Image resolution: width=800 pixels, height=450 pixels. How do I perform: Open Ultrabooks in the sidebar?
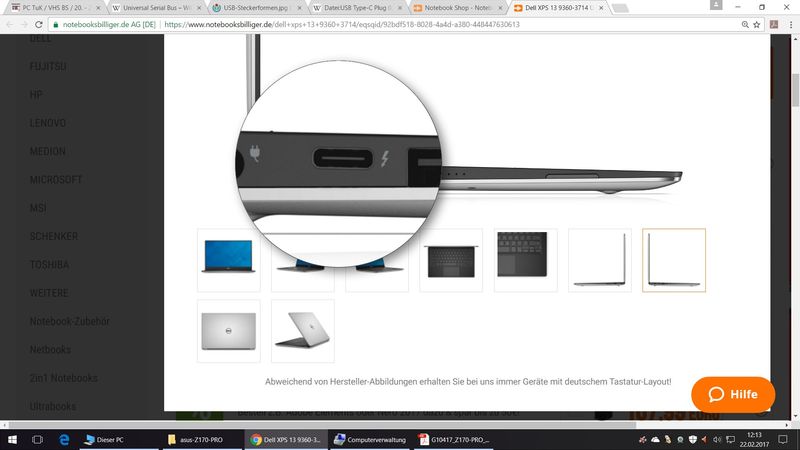click(x=53, y=406)
